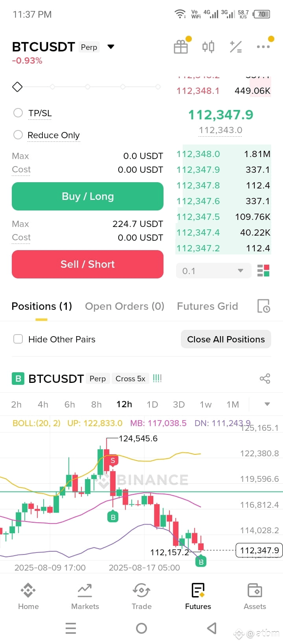The height and width of the screenshot is (644, 283).
Task: Check the Hide Other Pairs box
Action: click(18, 339)
